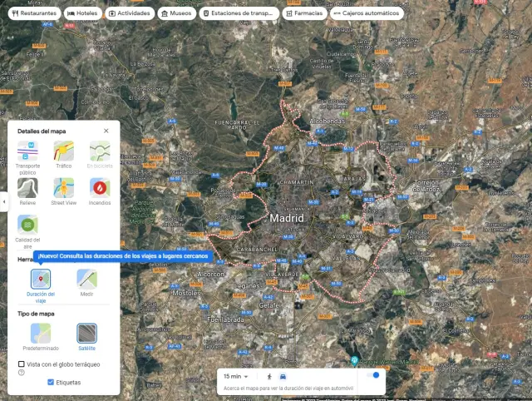Open the Duración del viaje tool
Viewport: 532px width, 401px height.
(x=41, y=279)
